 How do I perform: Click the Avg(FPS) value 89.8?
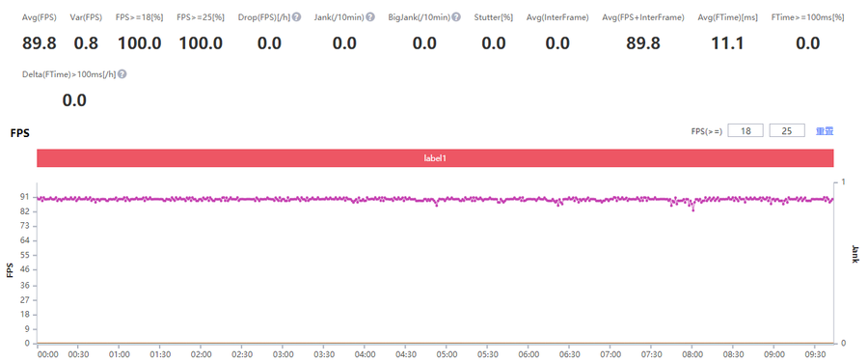coord(40,43)
